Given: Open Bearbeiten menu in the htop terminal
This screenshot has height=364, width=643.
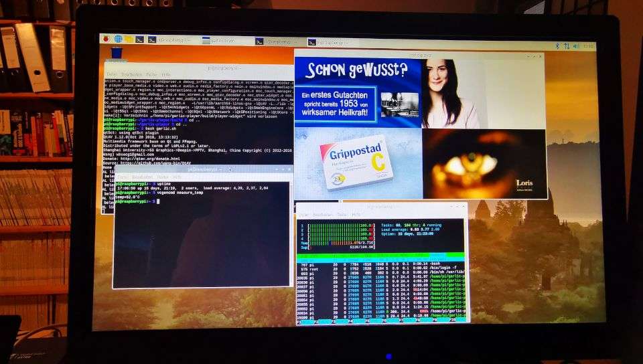Looking at the screenshot, I should coord(323,214).
